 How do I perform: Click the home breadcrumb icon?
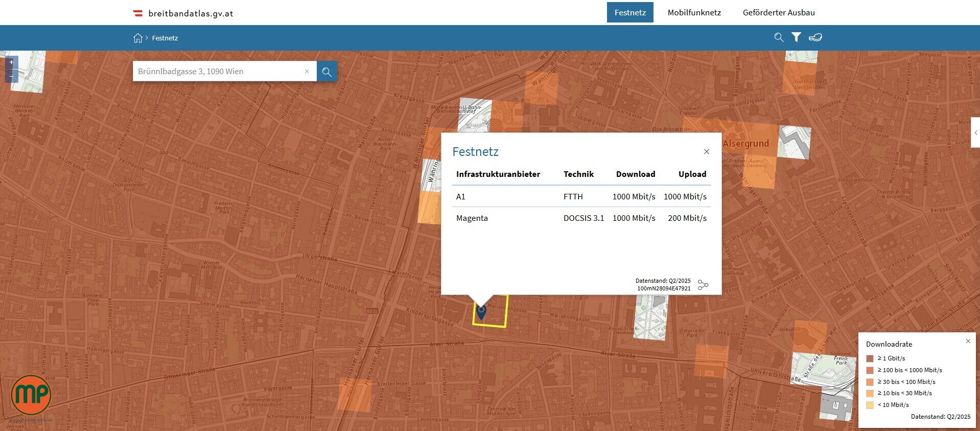138,38
